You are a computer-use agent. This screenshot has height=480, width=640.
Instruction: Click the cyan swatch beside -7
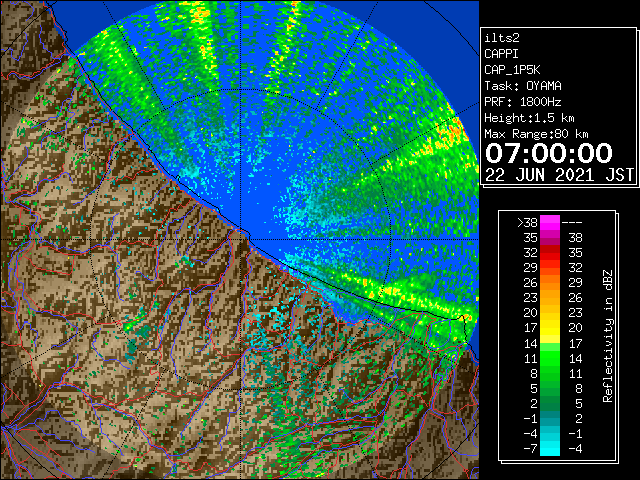(550, 449)
